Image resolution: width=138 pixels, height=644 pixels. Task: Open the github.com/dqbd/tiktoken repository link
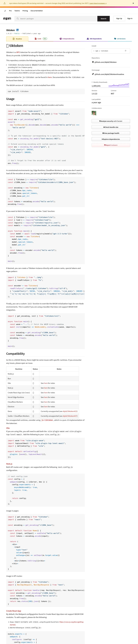pos(105,62)
